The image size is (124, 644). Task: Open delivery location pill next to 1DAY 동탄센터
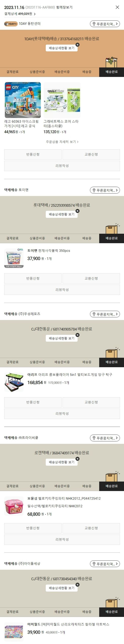pos(105,24)
